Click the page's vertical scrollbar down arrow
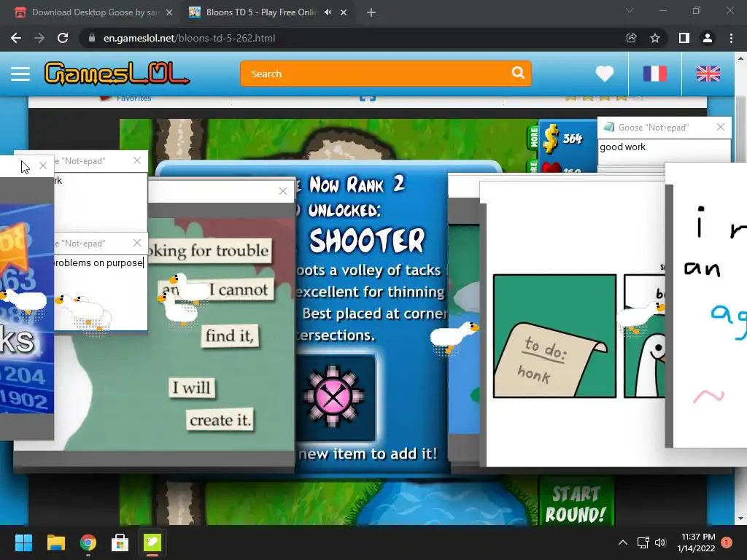This screenshot has height=560, width=747. point(741,518)
